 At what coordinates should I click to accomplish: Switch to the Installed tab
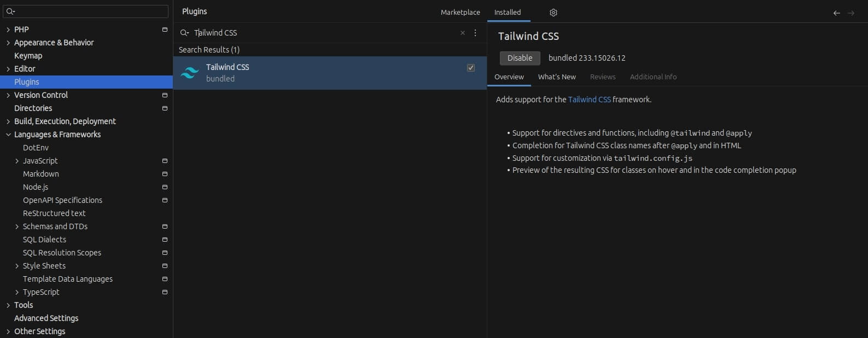[508, 12]
